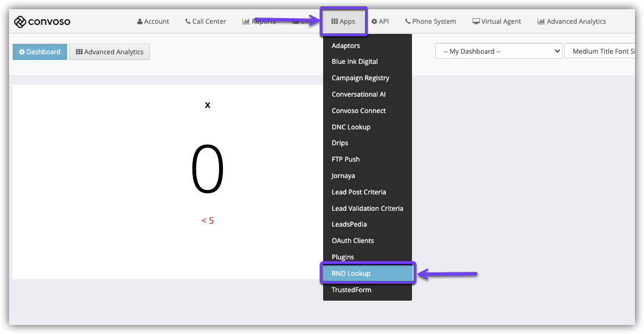Expand the My Dashboard dropdown
The image size is (644, 334).
pyautogui.click(x=498, y=51)
